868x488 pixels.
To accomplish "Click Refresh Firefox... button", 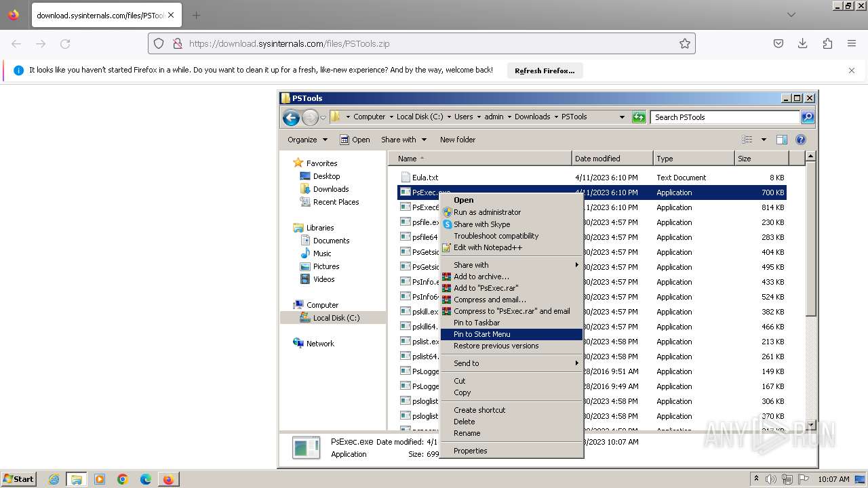I will tap(545, 70).
